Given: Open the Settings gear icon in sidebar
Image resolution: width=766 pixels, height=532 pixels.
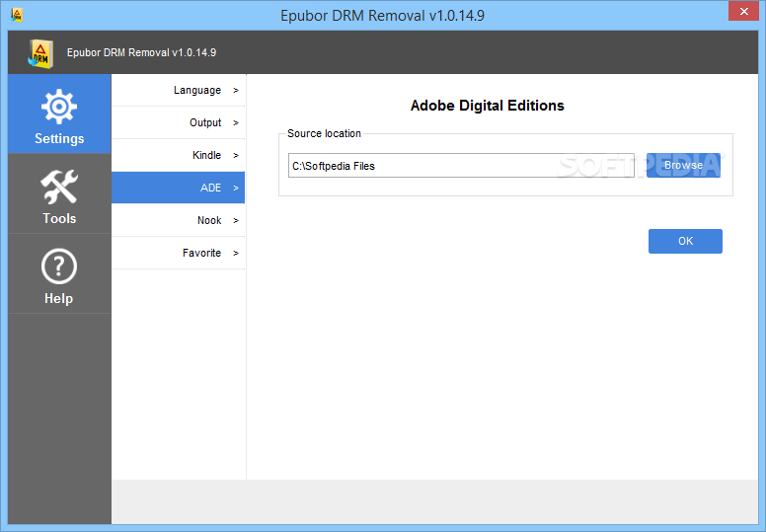Looking at the screenshot, I should 58,106.
